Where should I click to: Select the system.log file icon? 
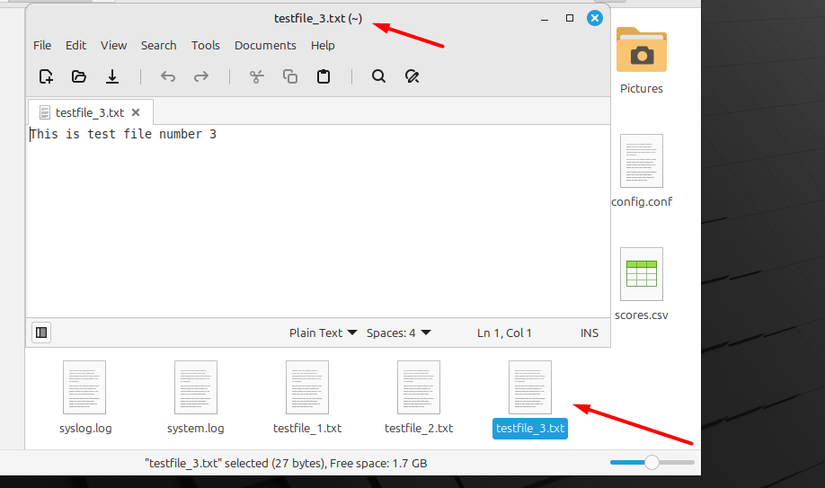pos(196,387)
